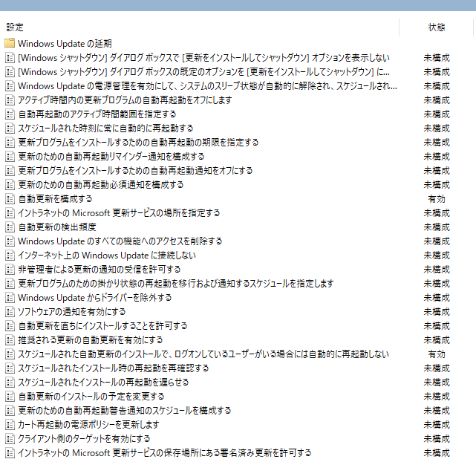Select 推奨される更新の自動更新を有効にする text
This screenshot has height=462, width=476.
click(90, 340)
